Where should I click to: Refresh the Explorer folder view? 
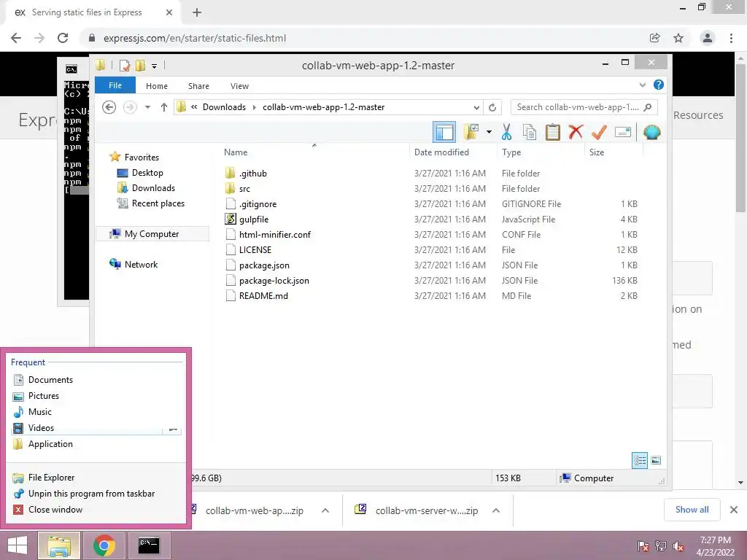492,107
